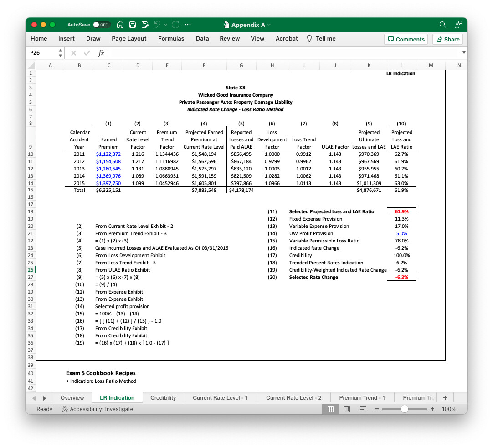Image resolution: width=493 pixels, height=448 pixels.
Task: Select the UW Profit Provision 5.0% cell
Action: 401,233
